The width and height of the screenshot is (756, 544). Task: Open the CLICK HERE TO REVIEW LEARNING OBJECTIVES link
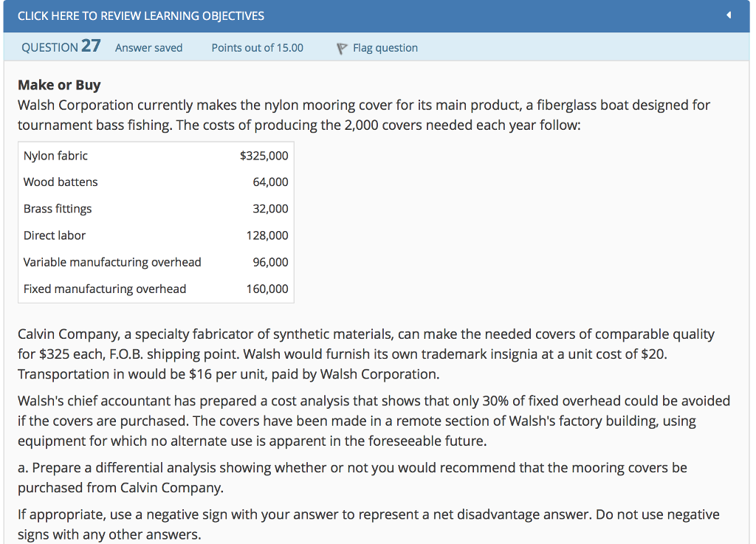tap(140, 16)
